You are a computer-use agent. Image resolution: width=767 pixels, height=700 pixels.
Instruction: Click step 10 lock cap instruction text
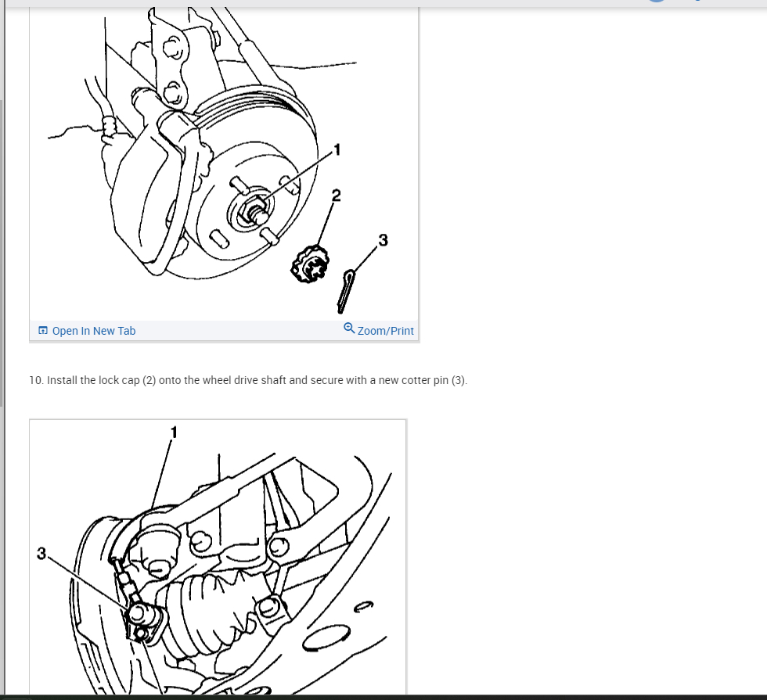pyautogui.click(x=248, y=380)
